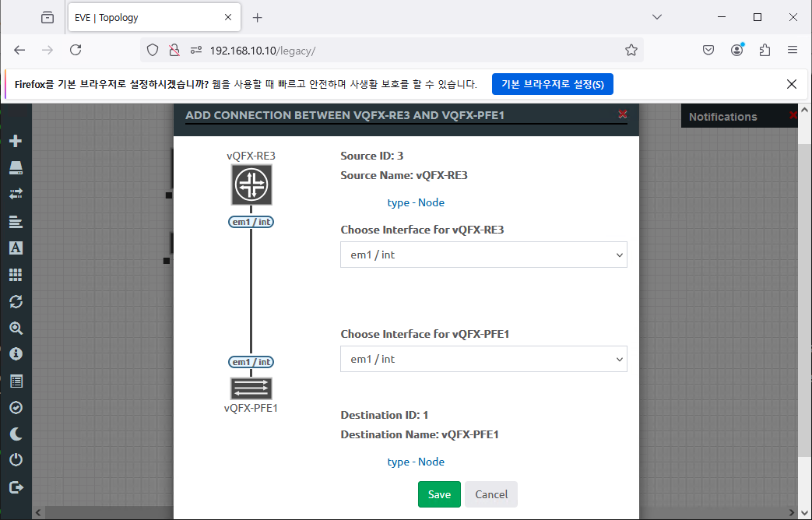
Task: Click the insecure connection lock icon
Action: 174,51
